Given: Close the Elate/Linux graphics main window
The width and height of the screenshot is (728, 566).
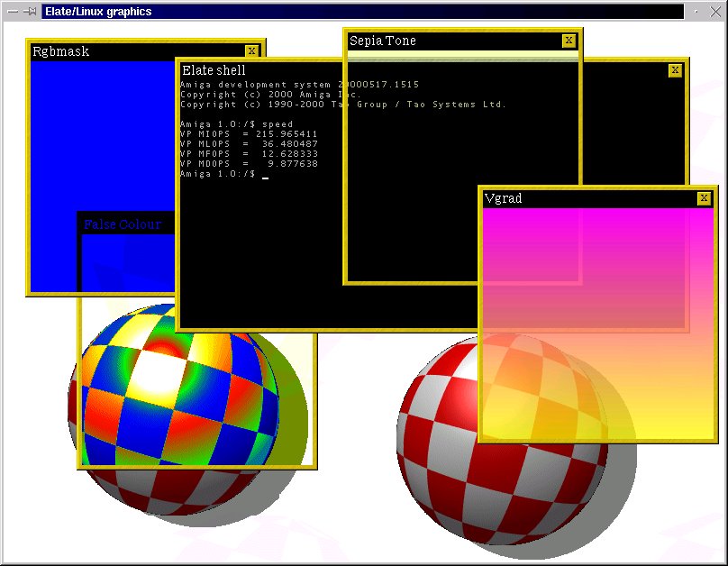Looking at the screenshot, I should 715,12.
